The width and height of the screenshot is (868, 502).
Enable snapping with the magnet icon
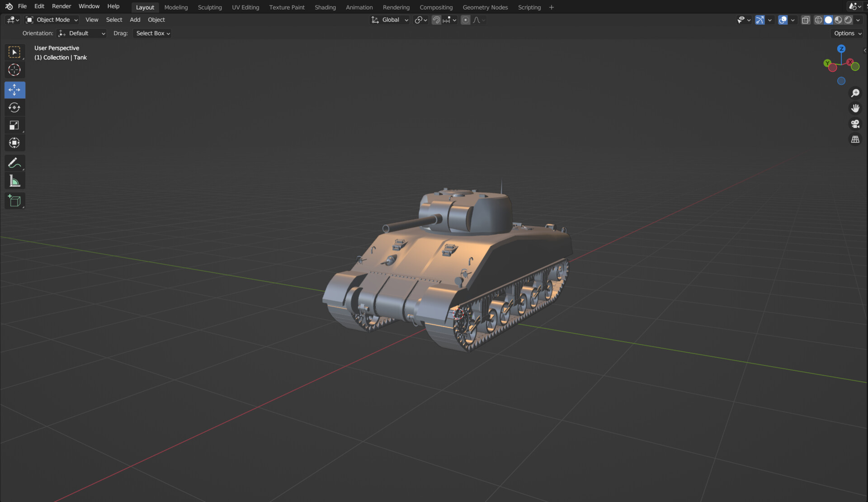435,19
